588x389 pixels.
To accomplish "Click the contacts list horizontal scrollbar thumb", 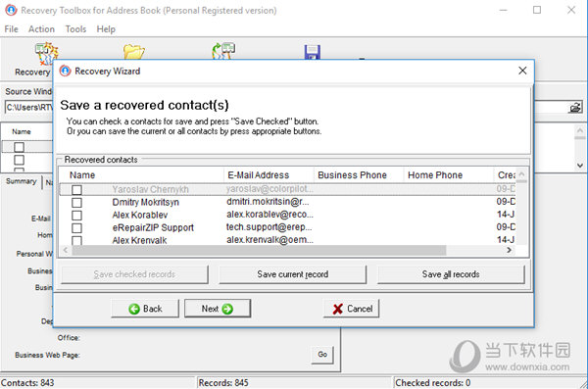I will pos(259,250).
